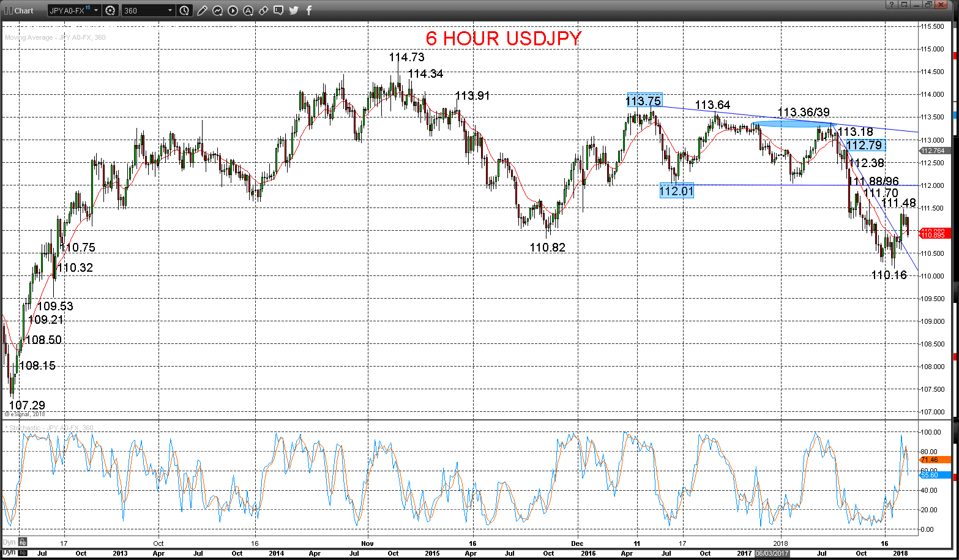Select the 6 HOUR USDJPY title text
The height and width of the screenshot is (560, 959).
coord(503,39)
